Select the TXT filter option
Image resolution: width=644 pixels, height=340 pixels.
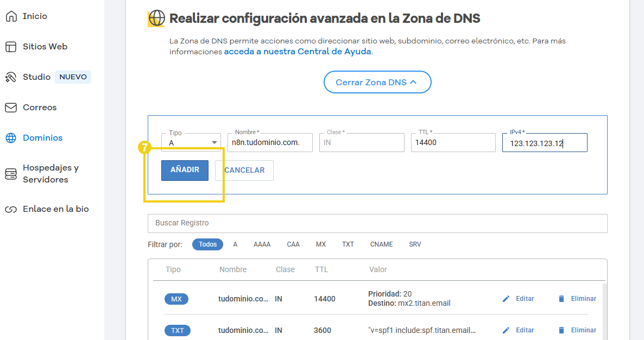point(348,244)
